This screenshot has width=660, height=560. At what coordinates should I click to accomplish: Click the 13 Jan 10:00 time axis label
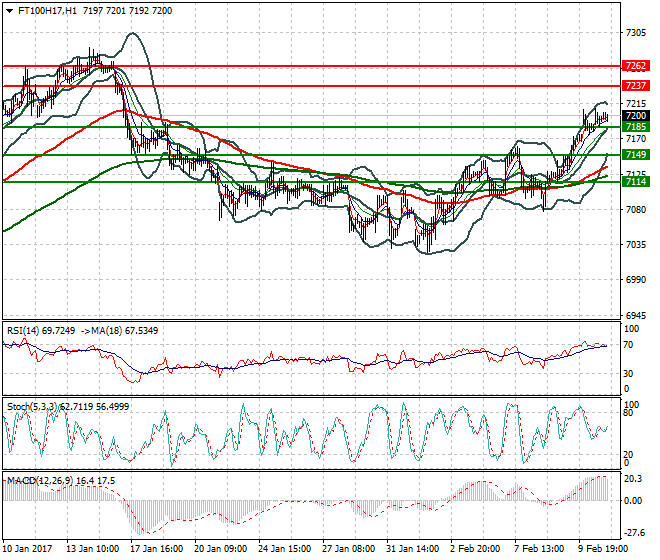pos(93,549)
